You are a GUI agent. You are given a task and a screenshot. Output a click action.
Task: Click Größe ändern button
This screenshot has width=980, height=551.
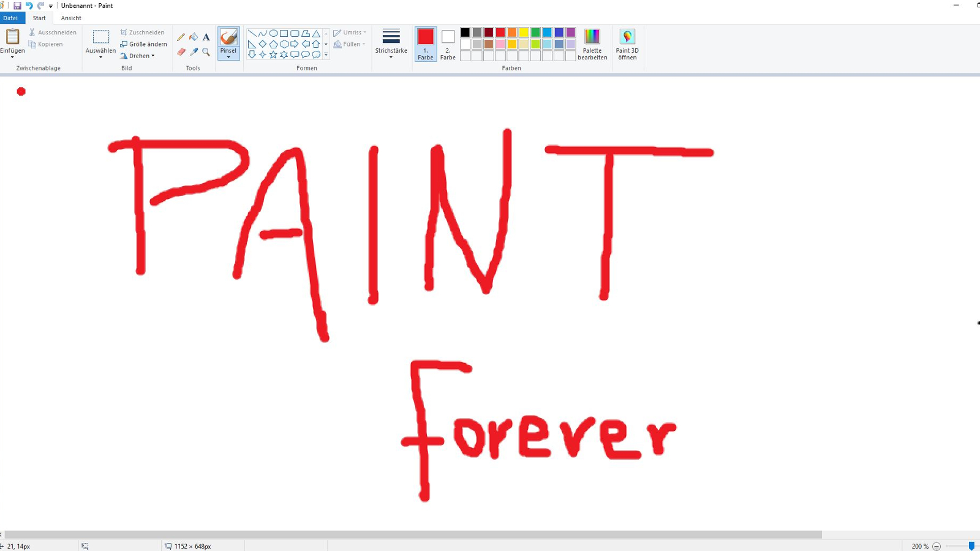click(143, 44)
